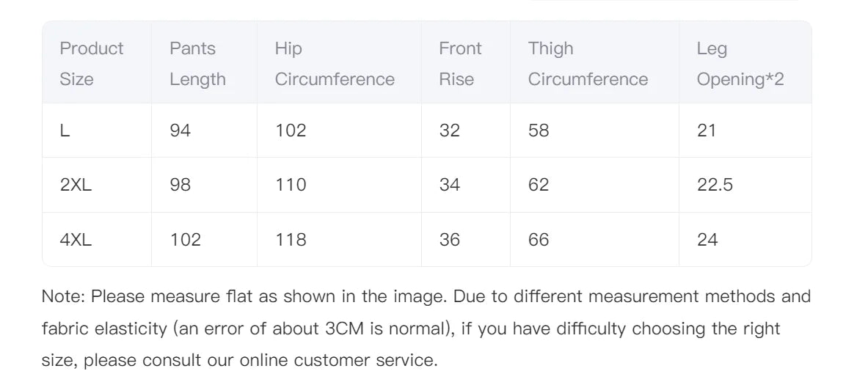
Task: Select the 2XL size row label
Action: coord(76,185)
